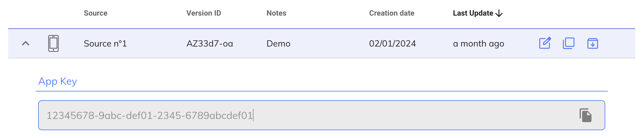
Task: Click the Last Update column header text
Action: pyautogui.click(x=473, y=13)
